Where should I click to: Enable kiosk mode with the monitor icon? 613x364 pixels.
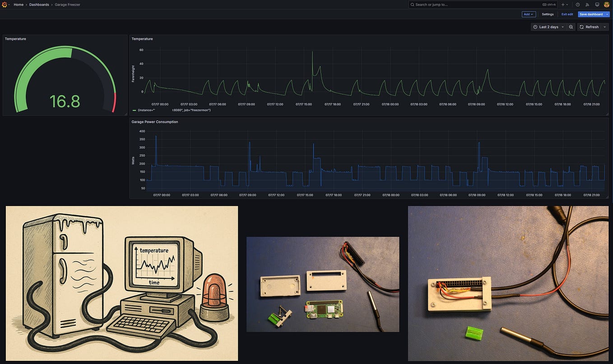[597, 5]
